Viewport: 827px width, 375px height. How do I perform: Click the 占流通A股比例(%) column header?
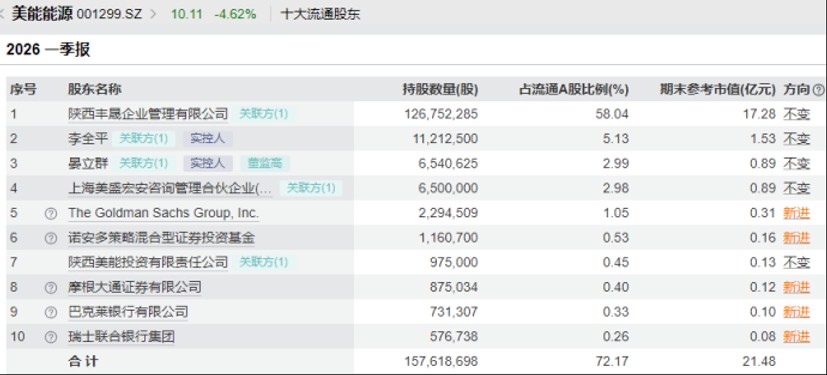tap(574, 90)
